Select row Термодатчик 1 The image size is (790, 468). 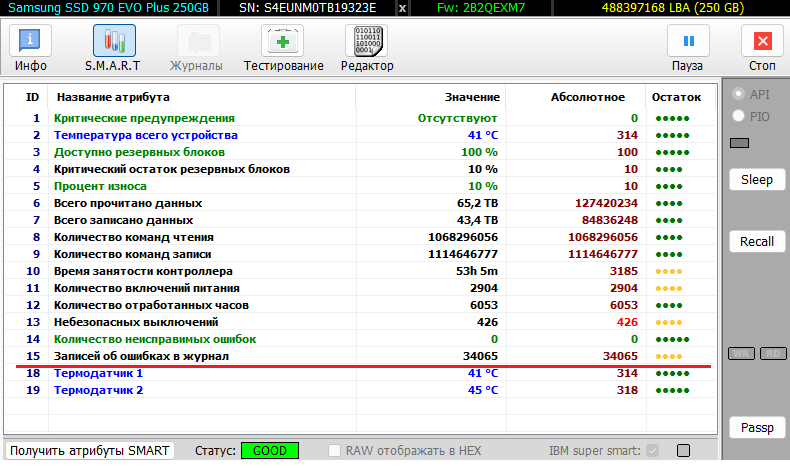tap(360, 373)
